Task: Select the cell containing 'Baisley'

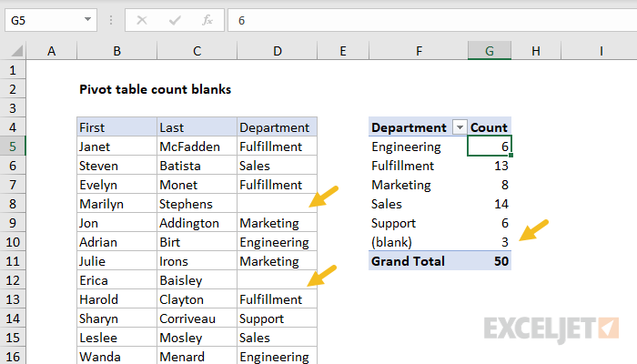Action: [x=197, y=280]
